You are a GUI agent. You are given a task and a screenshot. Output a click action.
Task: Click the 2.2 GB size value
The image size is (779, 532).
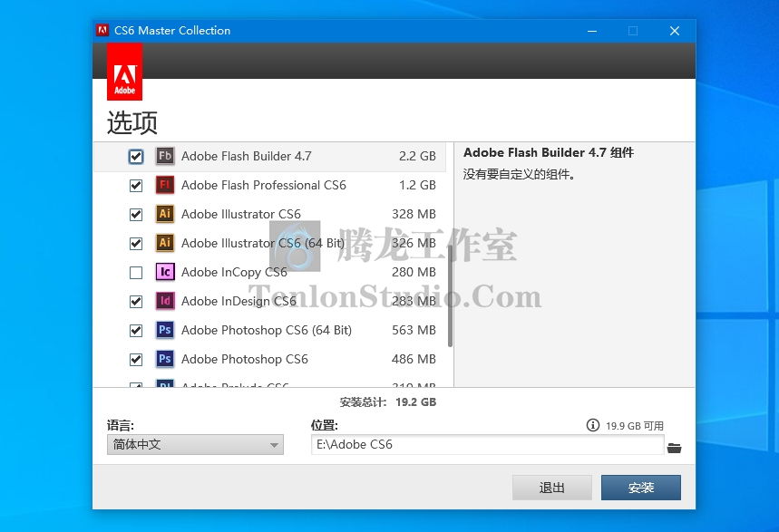417,156
